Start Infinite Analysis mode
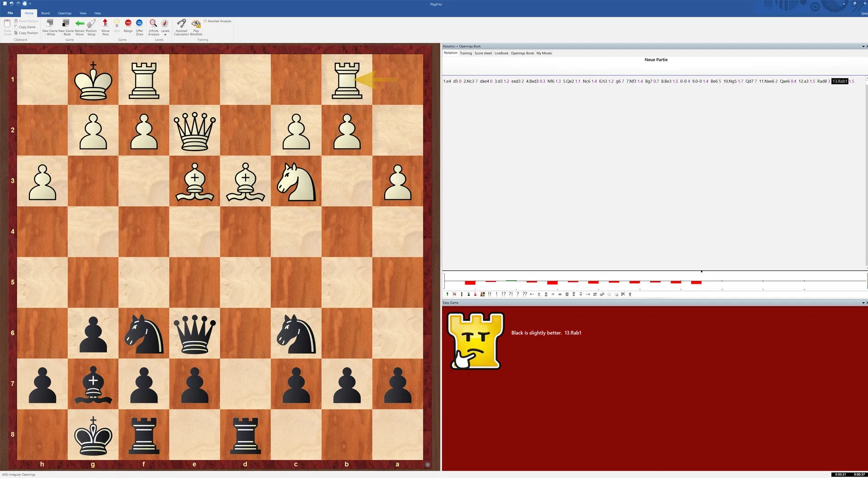The image size is (868, 488). click(153, 27)
